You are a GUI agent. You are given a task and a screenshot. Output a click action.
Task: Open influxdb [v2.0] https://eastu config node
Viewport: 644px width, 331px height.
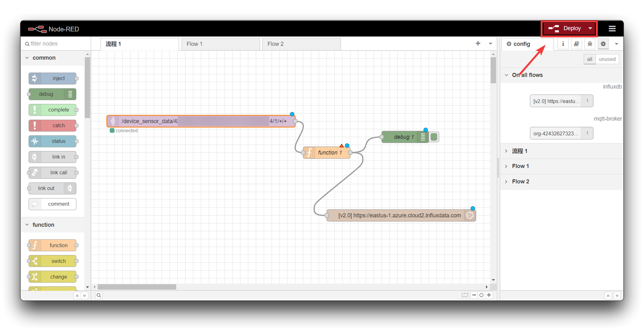tap(561, 101)
